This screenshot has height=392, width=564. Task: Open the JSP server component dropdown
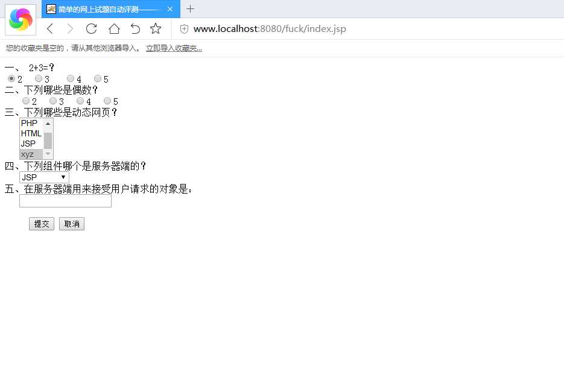pos(44,177)
